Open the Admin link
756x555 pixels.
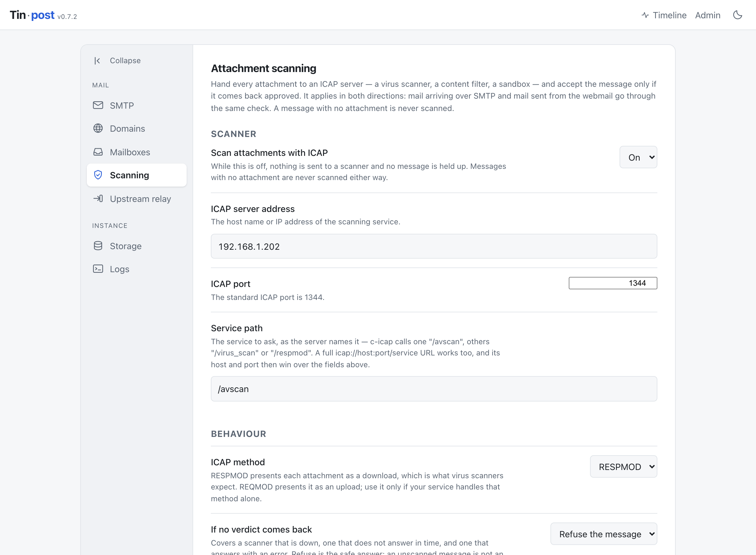click(x=708, y=15)
